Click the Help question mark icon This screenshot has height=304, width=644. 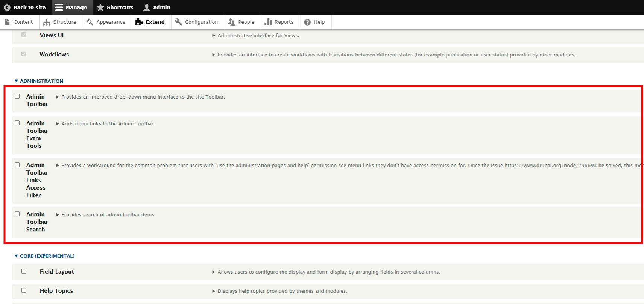pyautogui.click(x=307, y=22)
